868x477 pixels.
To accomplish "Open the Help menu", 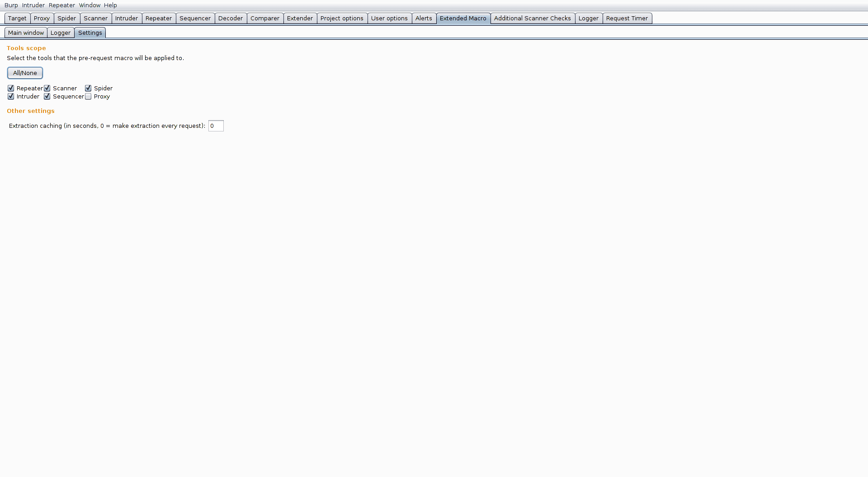I will pyautogui.click(x=110, y=5).
